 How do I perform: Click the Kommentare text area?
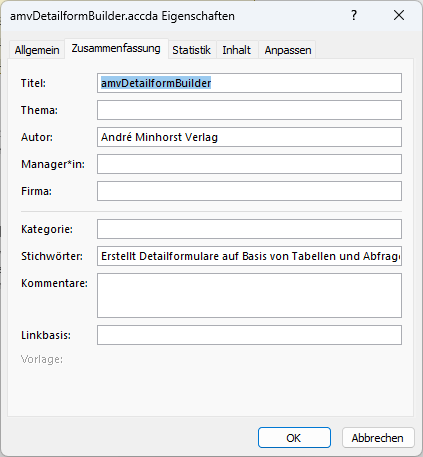(x=249, y=296)
